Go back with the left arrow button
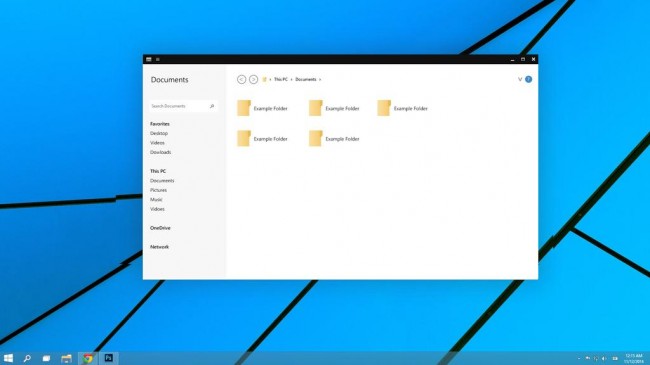This screenshot has width=650, height=365. coord(241,79)
